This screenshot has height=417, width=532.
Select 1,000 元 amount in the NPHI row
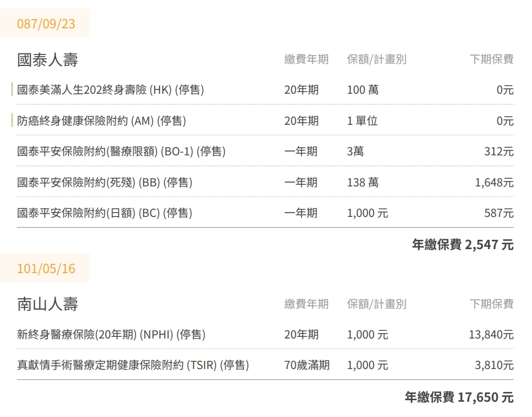click(368, 335)
